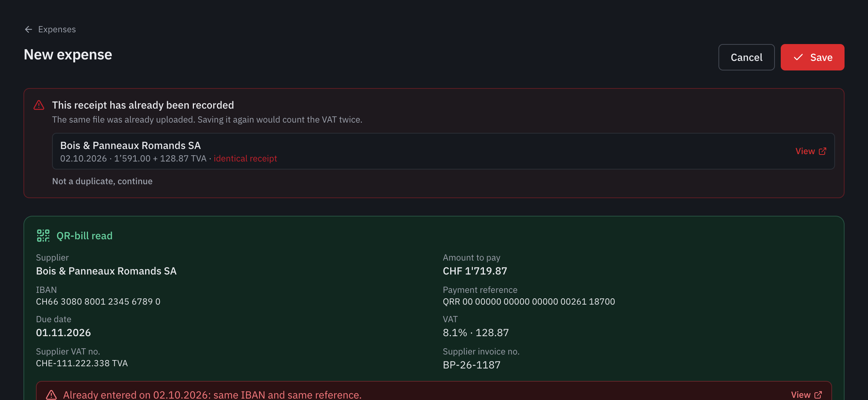The width and height of the screenshot is (868, 400).
Task: Select the 'Already entered on 02.10.2026' message
Action: click(x=212, y=395)
